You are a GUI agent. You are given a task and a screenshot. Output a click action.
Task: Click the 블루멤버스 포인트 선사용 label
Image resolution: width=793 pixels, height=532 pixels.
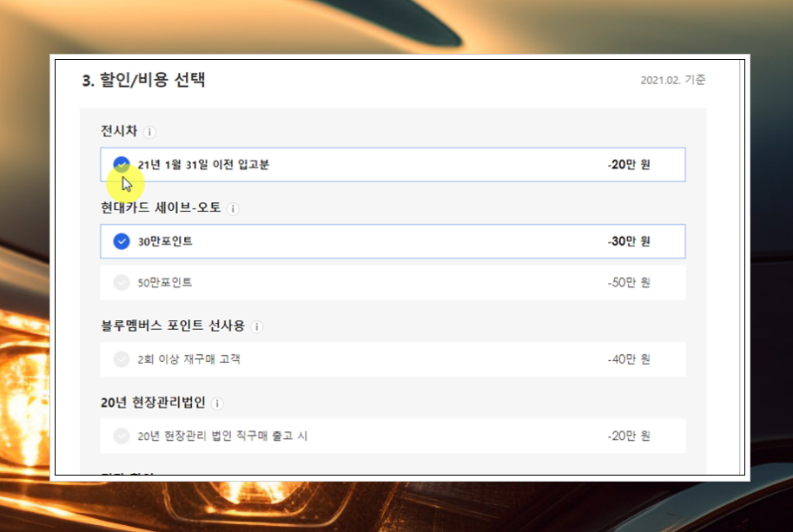[173, 325]
